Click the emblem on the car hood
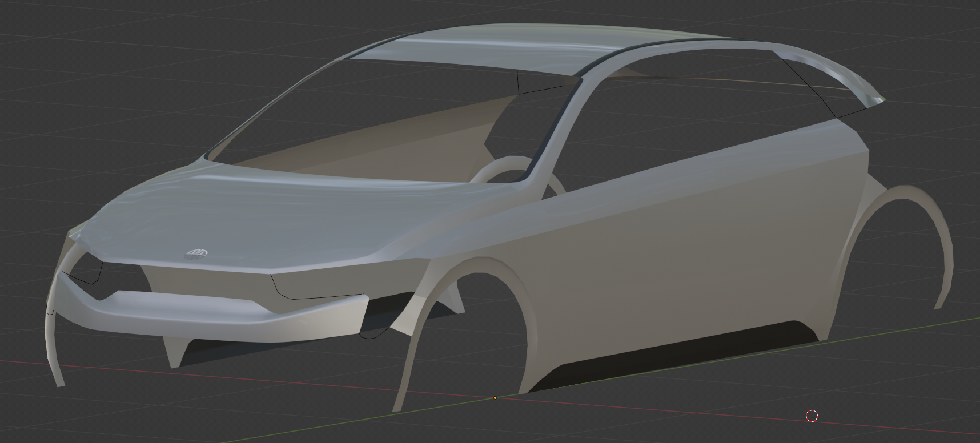 tap(196, 253)
